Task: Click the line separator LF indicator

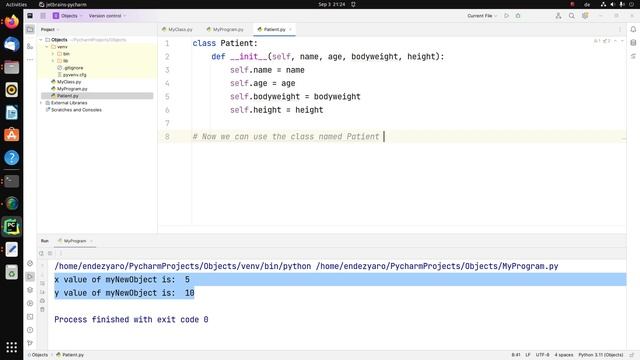Action: click(528, 355)
